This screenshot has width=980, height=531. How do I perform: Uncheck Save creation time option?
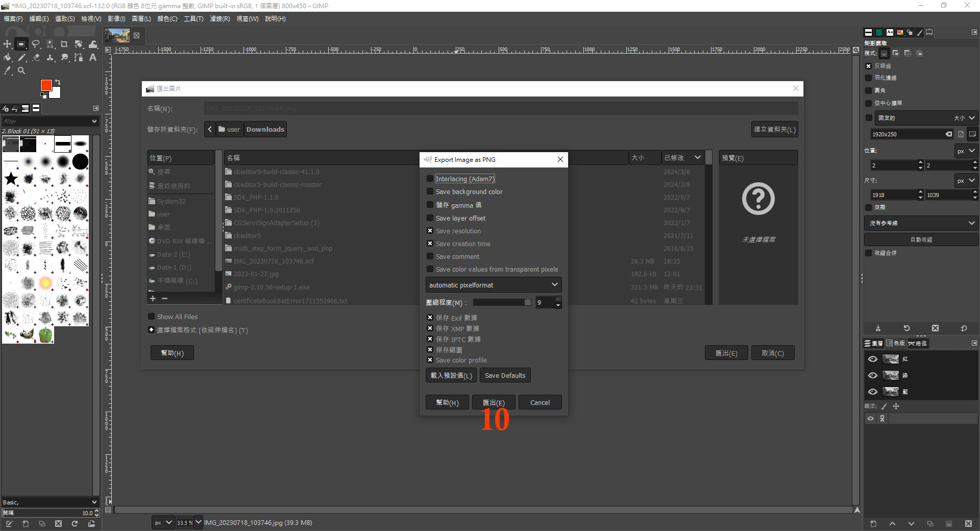tap(430, 244)
